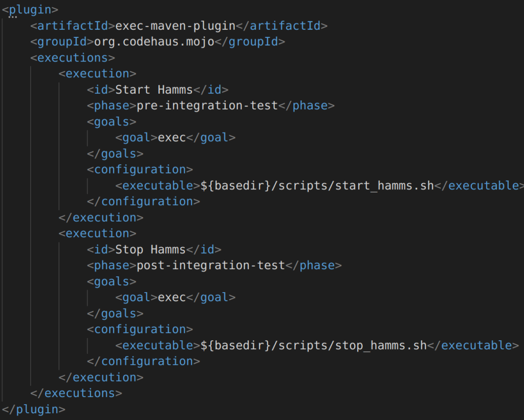Click the org.codehaus.mojo groupId value

click(x=154, y=42)
